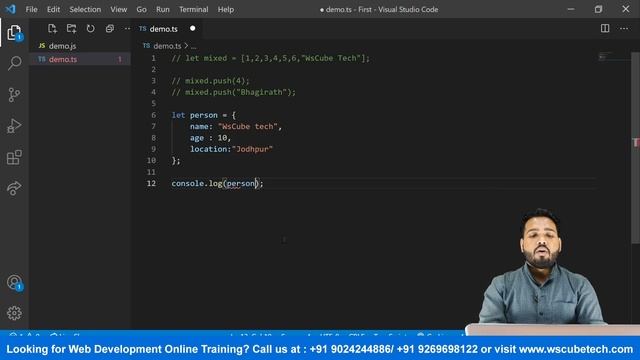
Task: Open the Selection menu
Action: (85, 9)
